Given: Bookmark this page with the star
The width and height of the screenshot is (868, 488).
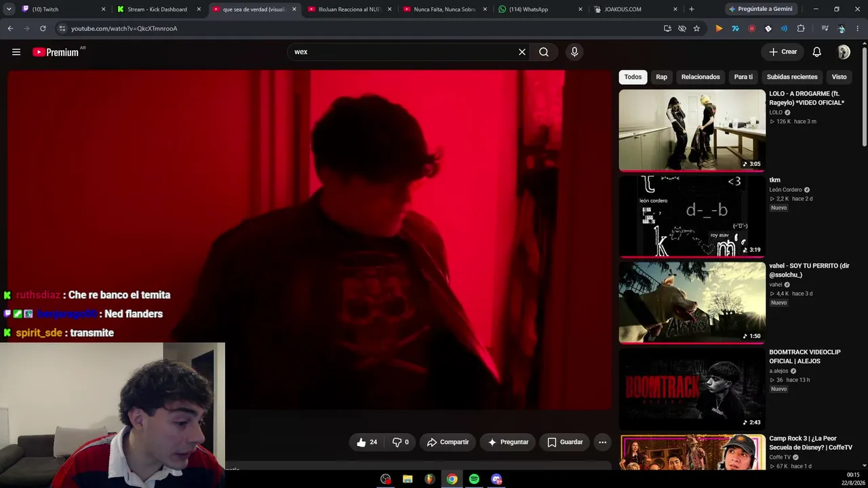Looking at the screenshot, I should 696,28.
